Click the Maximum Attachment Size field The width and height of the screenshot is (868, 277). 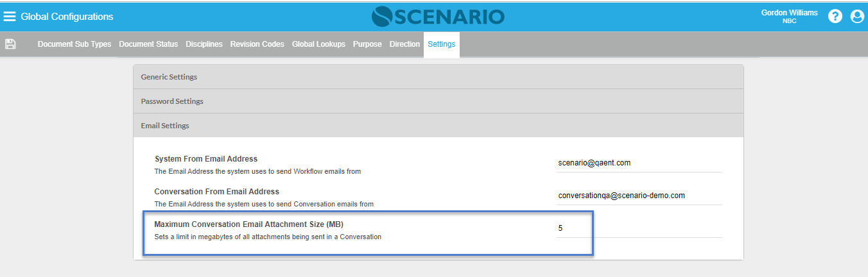[x=639, y=228]
